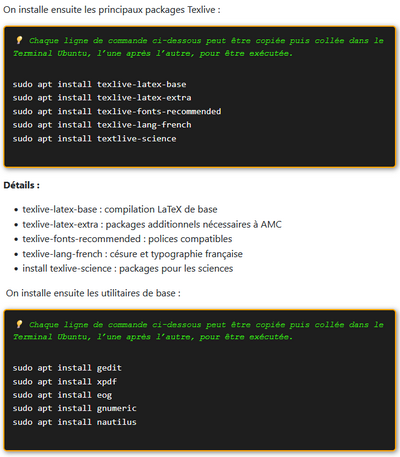Viewport: 400px width, 457px height.
Task: Click the sudo apt install xpdf line
Action: 65,382
